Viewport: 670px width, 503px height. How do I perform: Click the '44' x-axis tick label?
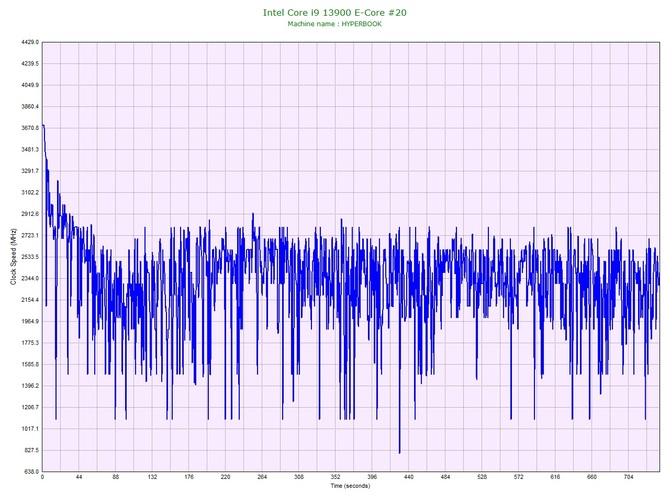point(79,477)
